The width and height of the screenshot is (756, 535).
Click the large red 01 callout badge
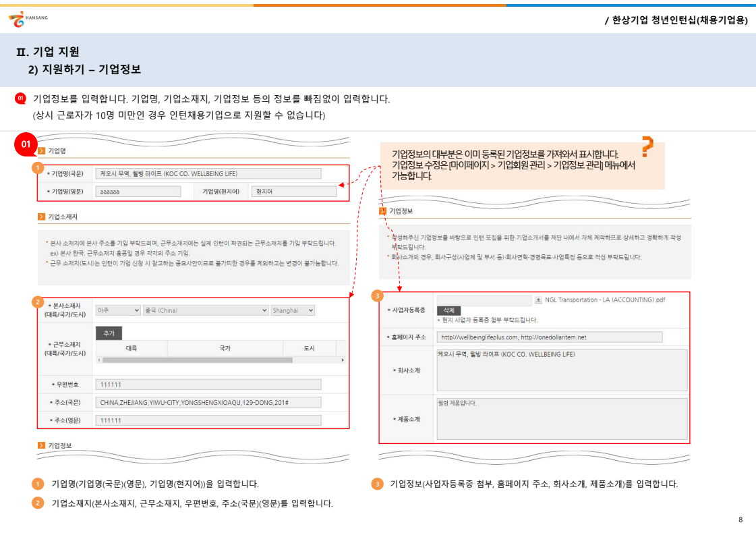click(x=26, y=144)
